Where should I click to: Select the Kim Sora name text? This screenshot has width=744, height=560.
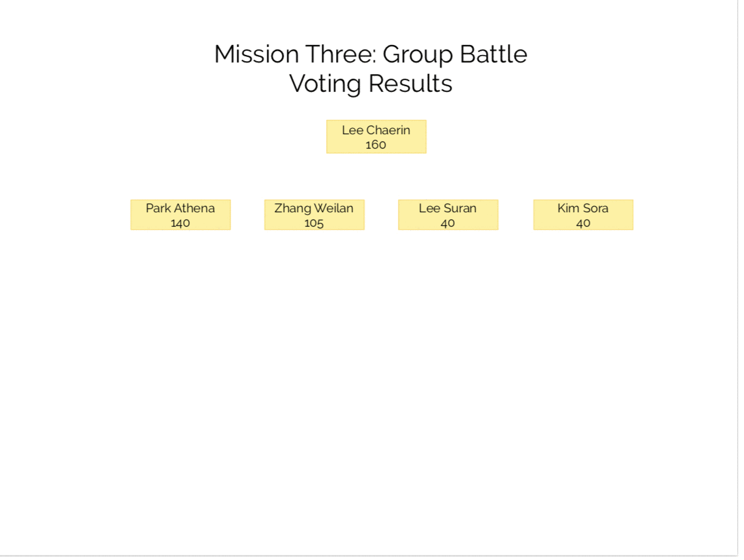coord(583,208)
